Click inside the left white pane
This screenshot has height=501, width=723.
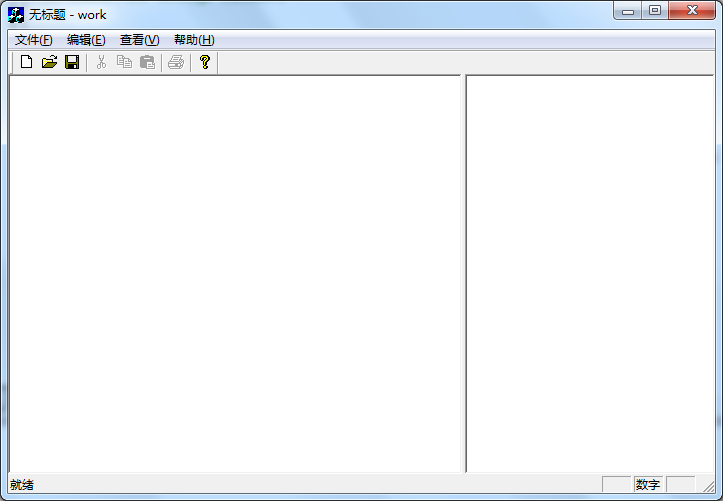[235, 274]
